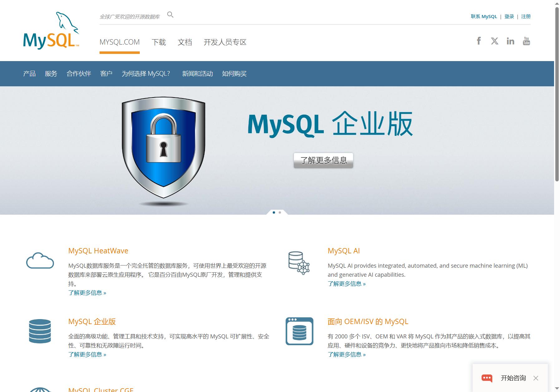
Task: Click 了解更多信息 under OEM/ISV section
Action: pyautogui.click(x=347, y=354)
